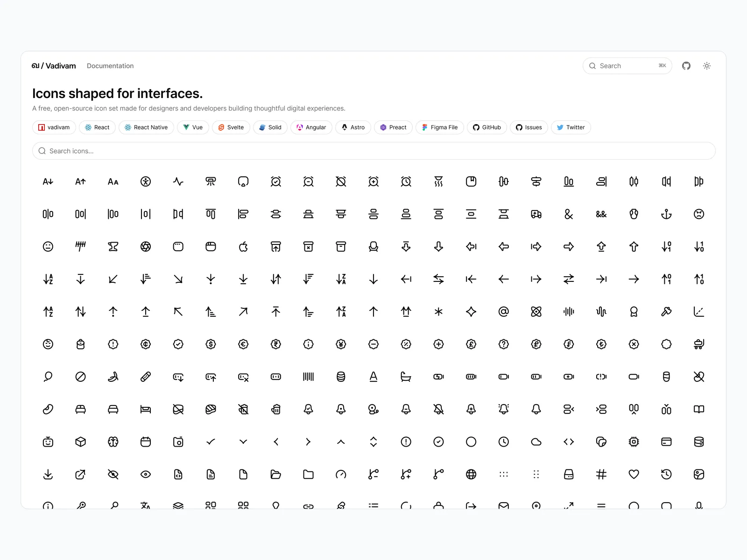747x560 pixels.
Task: Open the Documentation page
Action: point(110,66)
